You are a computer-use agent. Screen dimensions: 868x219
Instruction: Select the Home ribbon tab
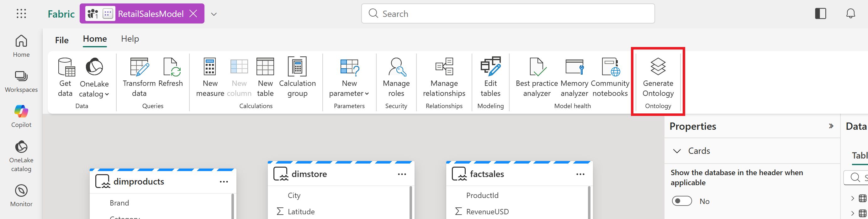click(95, 39)
